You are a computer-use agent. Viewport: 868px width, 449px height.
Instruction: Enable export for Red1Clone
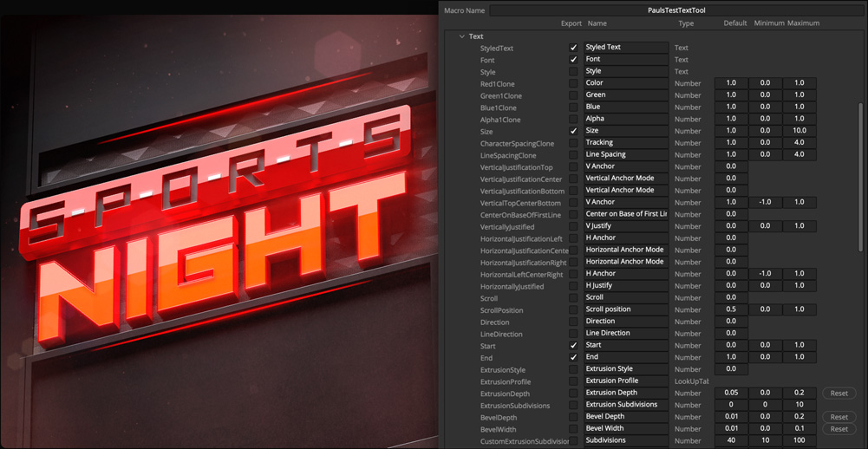(x=573, y=84)
